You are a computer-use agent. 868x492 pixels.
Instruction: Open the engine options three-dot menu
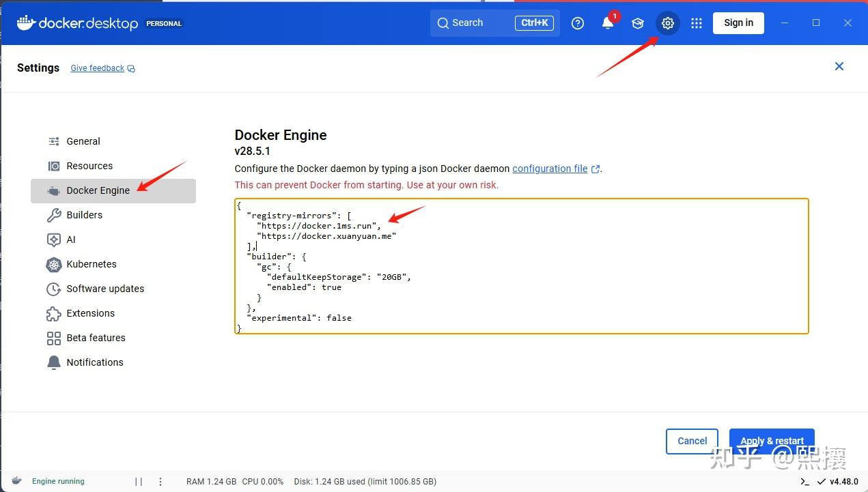(x=160, y=481)
